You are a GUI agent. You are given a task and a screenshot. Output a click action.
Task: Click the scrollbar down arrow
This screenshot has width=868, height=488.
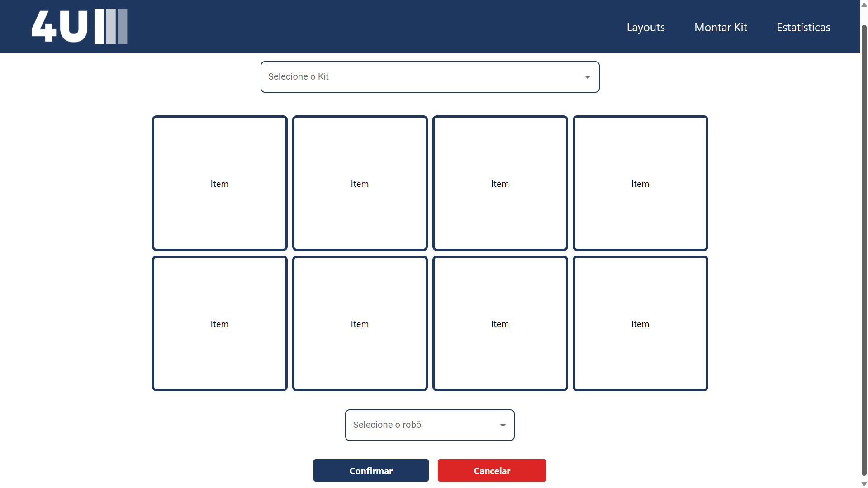click(x=864, y=484)
